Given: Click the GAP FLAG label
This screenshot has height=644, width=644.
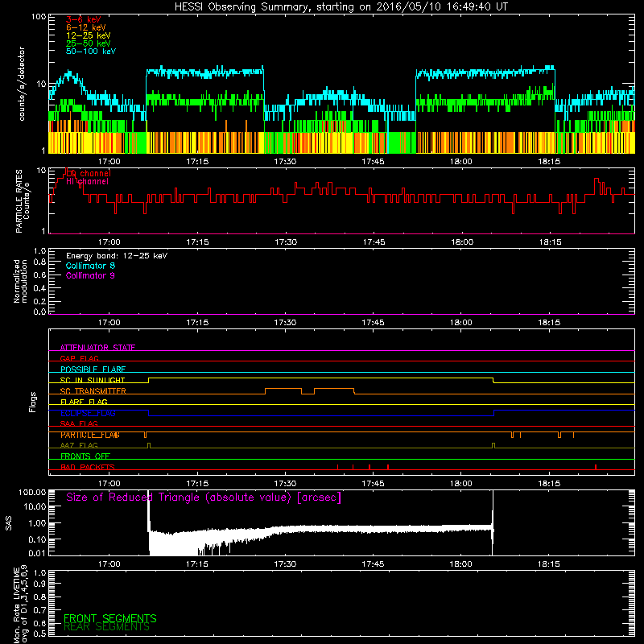Looking at the screenshot, I should click(79, 358).
